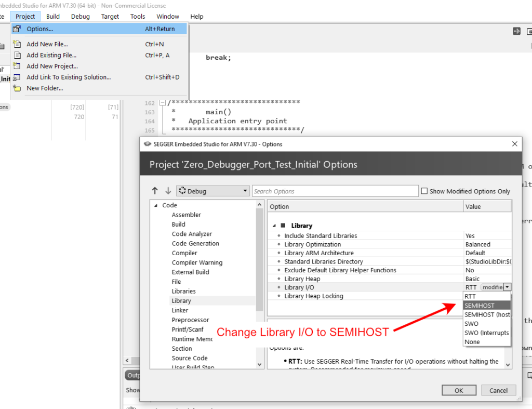Click the Search Options field
This screenshot has width=532, height=409.
(x=335, y=191)
